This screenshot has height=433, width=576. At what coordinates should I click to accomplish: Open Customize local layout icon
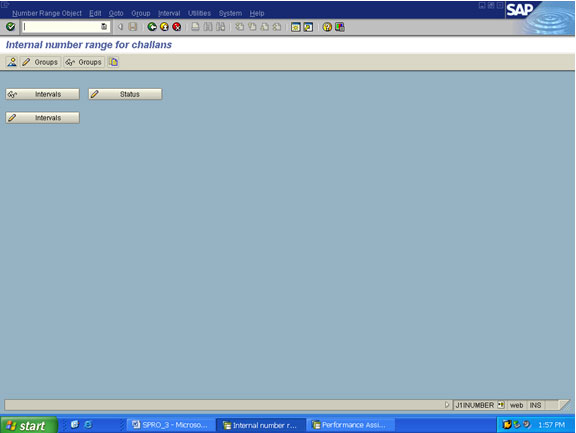pyautogui.click(x=340, y=27)
